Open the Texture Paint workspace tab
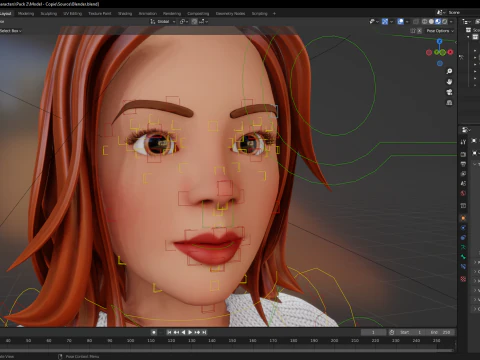Screen dimensions: 480x360 [x=99, y=14]
